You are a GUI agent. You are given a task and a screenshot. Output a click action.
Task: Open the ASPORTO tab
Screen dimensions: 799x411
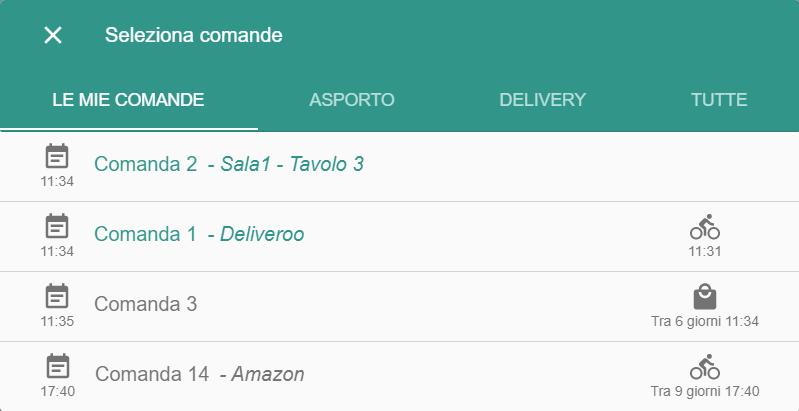(352, 100)
